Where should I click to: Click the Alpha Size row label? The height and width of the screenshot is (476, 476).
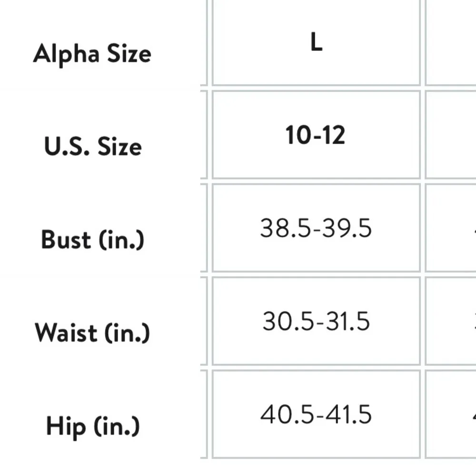tap(92, 53)
